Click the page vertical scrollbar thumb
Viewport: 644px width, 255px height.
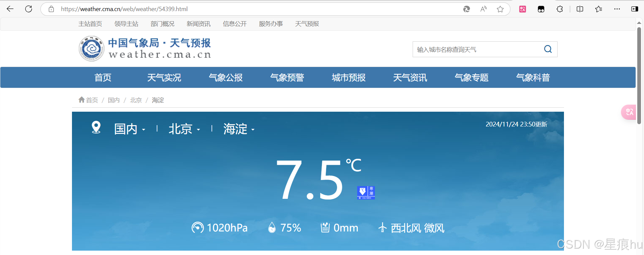coord(639,76)
